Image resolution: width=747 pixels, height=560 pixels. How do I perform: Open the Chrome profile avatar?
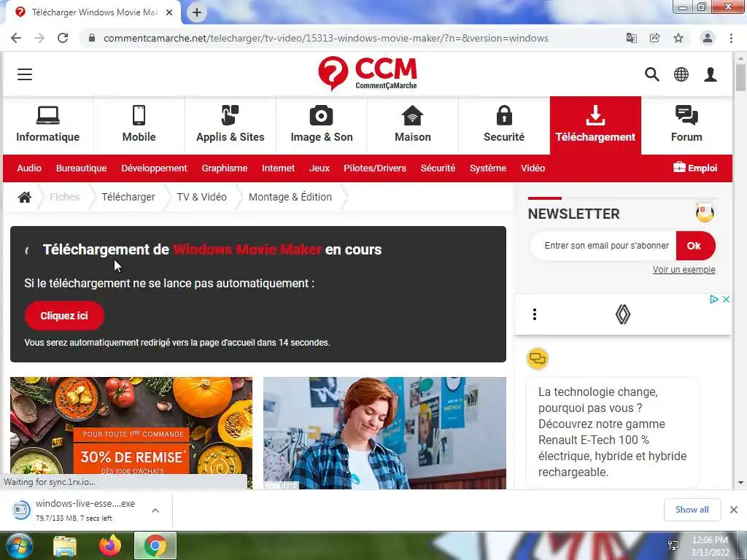pos(708,38)
